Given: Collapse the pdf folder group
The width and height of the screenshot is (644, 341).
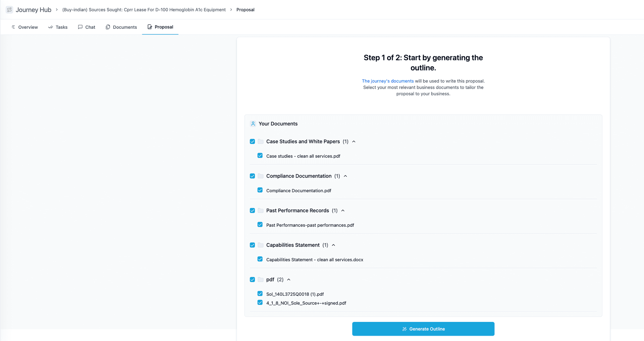Looking at the screenshot, I should point(289,280).
